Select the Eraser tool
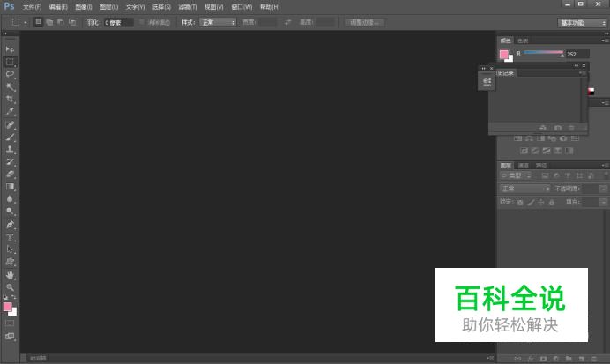The height and width of the screenshot is (364, 610). coord(10,175)
